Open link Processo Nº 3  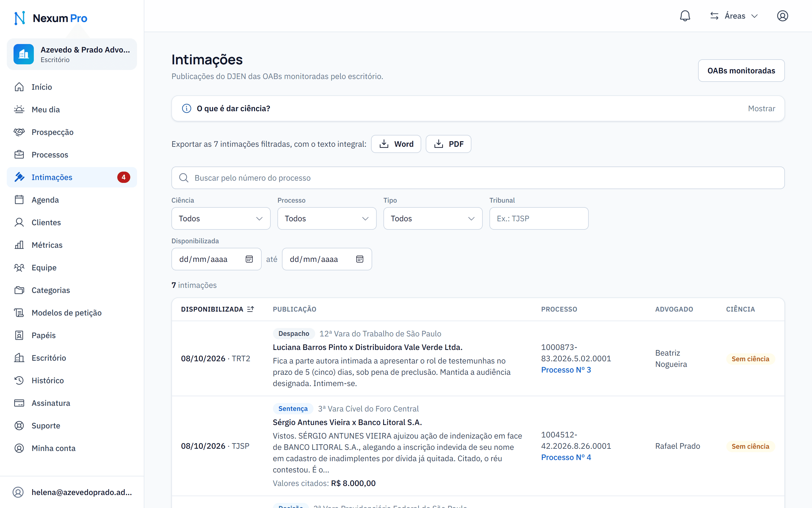point(566,370)
